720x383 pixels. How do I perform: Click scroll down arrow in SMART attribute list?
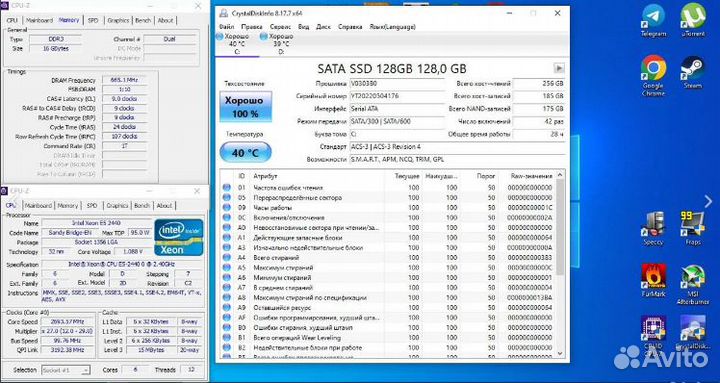tap(560, 353)
